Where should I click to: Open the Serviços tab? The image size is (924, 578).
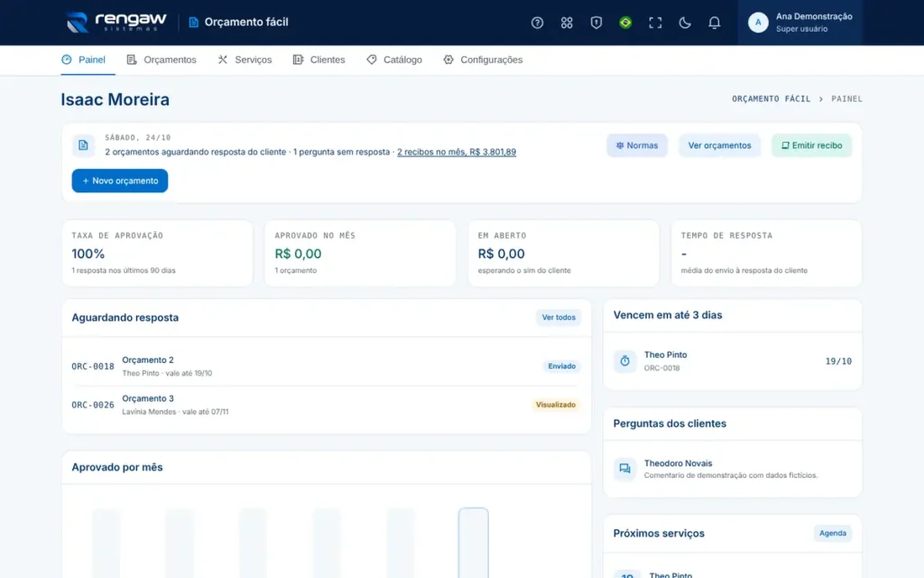click(x=245, y=60)
